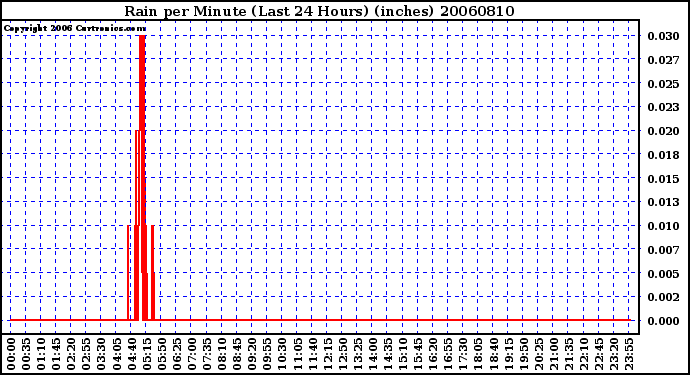Click the y-axis label 0.002

coord(663,297)
